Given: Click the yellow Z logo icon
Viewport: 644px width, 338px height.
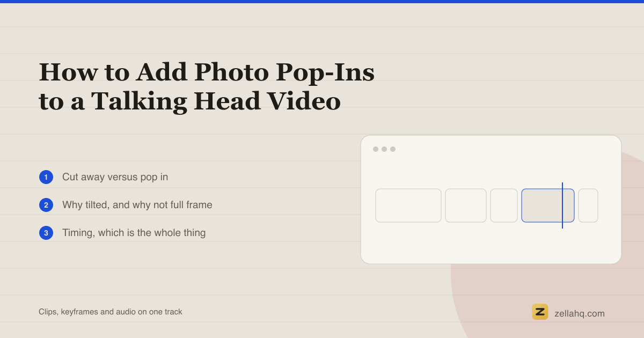Looking at the screenshot, I should point(540,312).
